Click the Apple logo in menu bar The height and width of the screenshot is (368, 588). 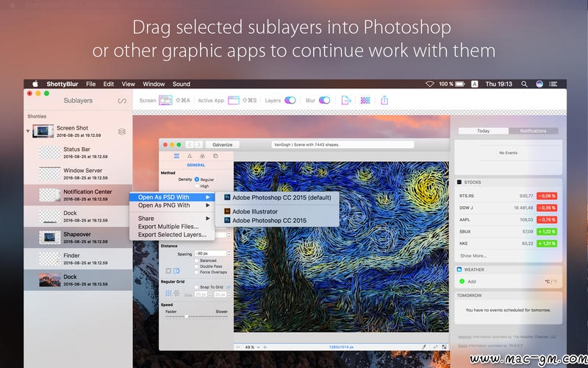coord(35,84)
